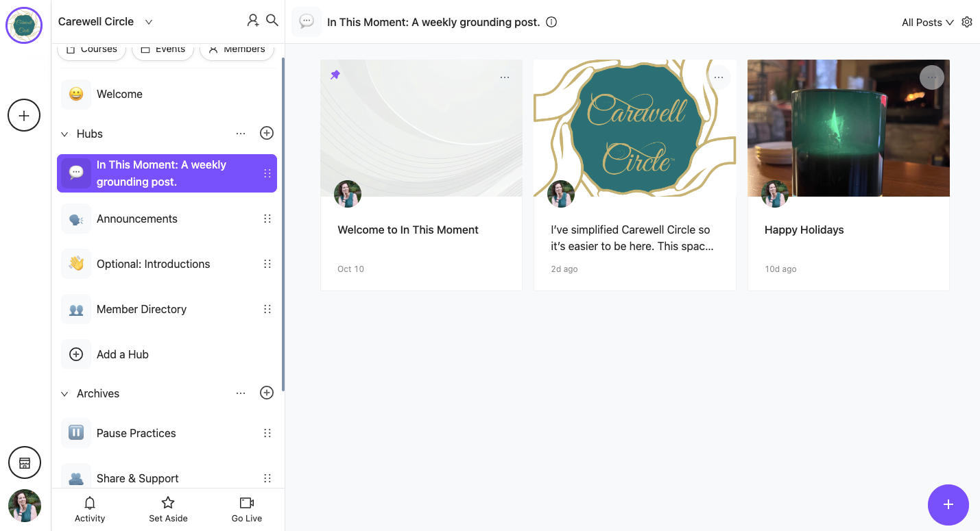Click the Activity bell icon
Viewport: 980px width, 531px height.
point(90,503)
